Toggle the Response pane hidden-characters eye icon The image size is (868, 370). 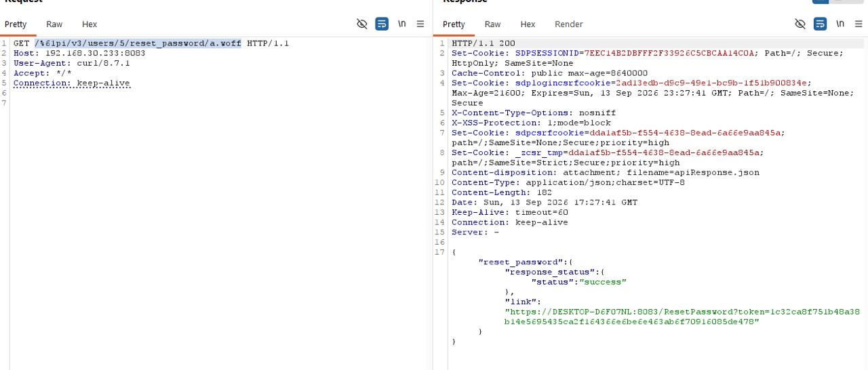click(800, 24)
